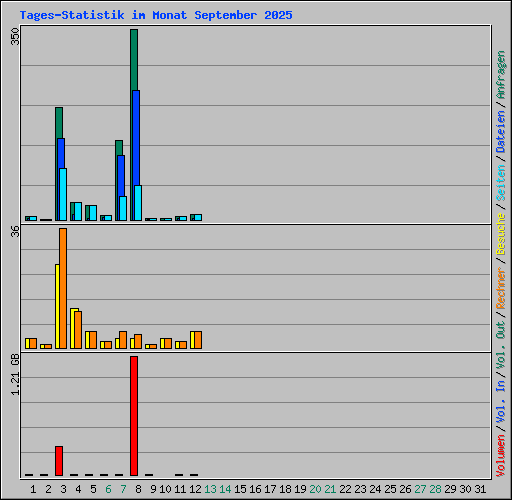Click the tall orange Rechner bar on day 3
Image resolution: width=512 pixels, height=500 pixels.
[63, 288]
